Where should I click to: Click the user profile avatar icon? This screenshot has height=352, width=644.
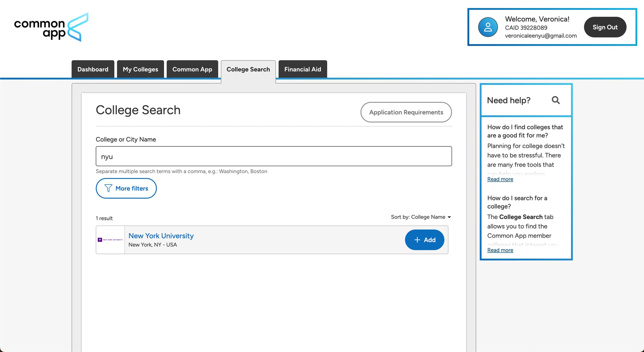[x=488, y=27]
